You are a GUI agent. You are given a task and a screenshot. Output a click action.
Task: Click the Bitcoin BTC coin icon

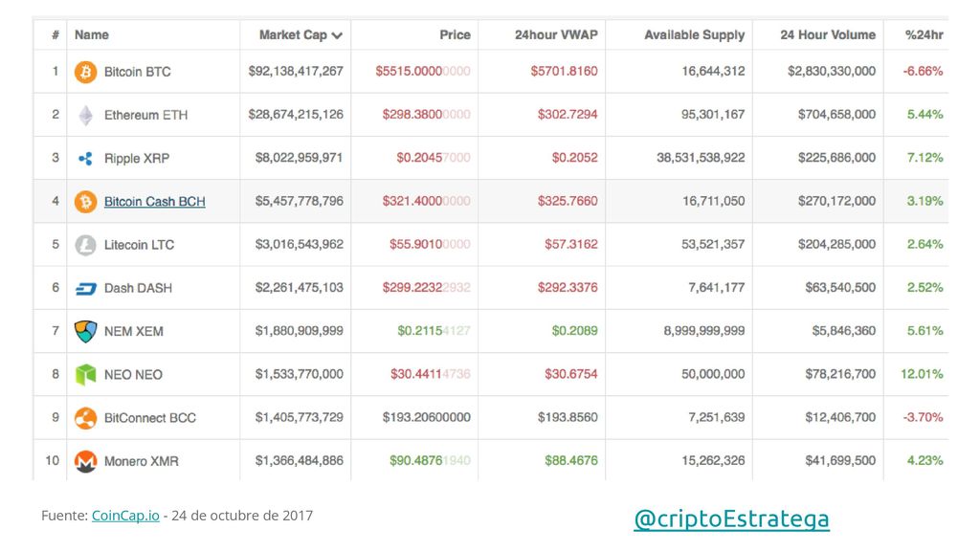click(85, 72)
